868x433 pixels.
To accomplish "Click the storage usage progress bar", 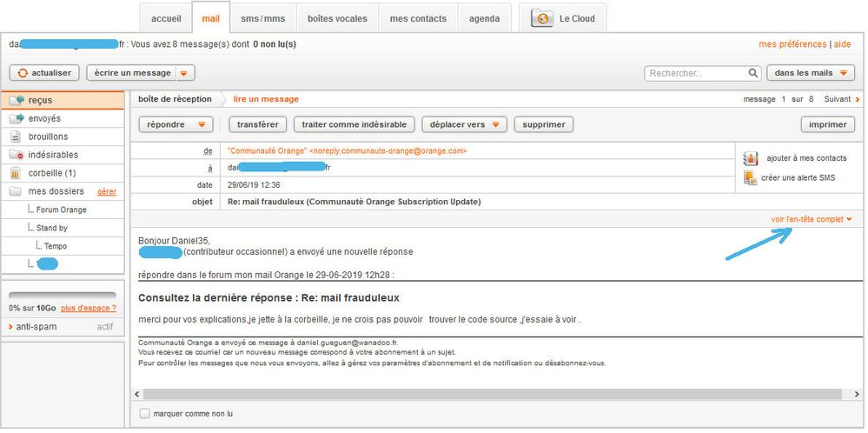I will [x=63, y=296].
